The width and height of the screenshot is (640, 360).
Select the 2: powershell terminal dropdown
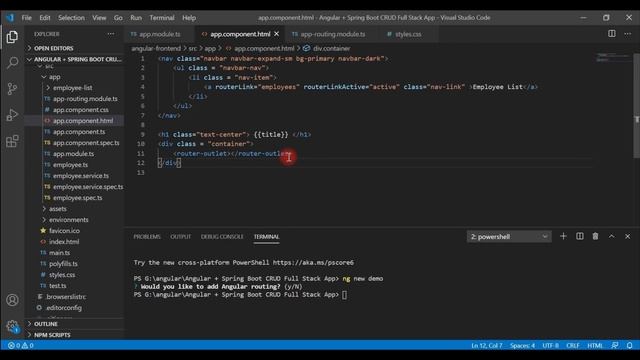(509, 236)
